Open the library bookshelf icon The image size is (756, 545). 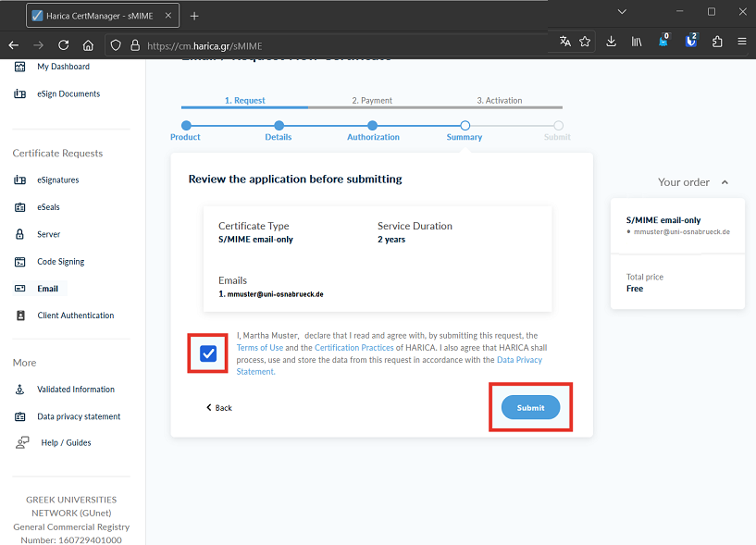(x=637, y=42)
